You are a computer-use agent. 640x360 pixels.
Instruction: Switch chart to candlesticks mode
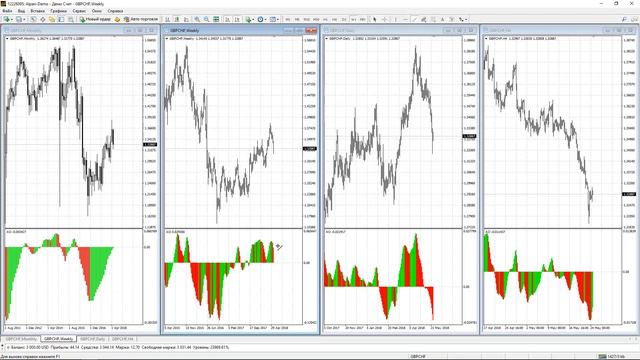pos(177,19)
